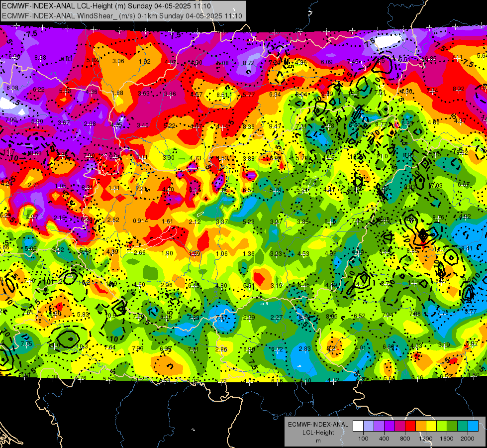Screen dimensions: 487x448
Task: Click the grid value '7.99'
Action: pos(11,120)
